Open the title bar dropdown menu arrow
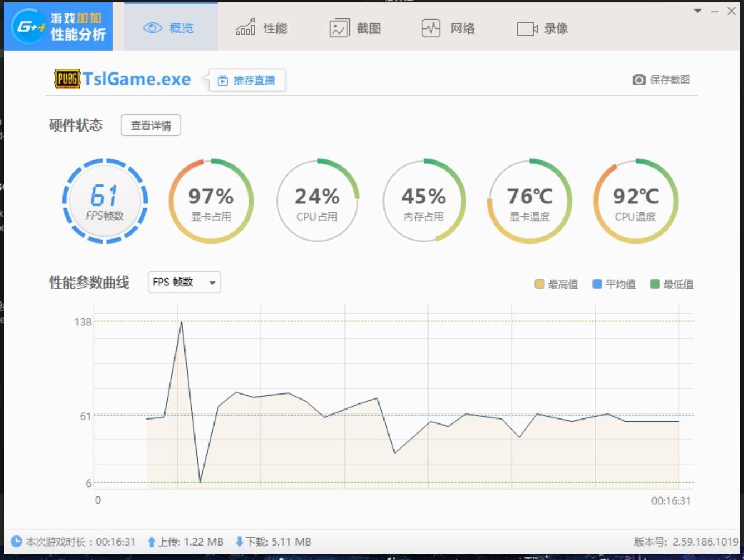Screen dimensions: 744x560 point(698,11)
